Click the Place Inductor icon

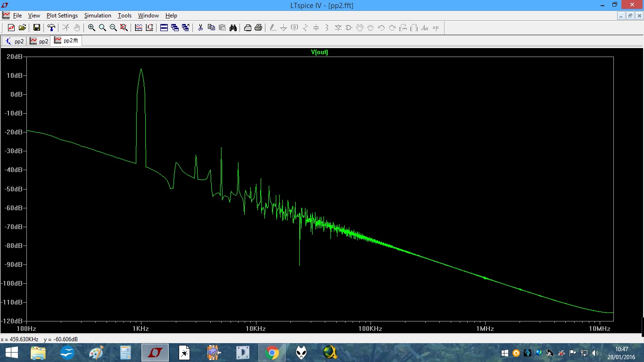(x=327, y=28)
